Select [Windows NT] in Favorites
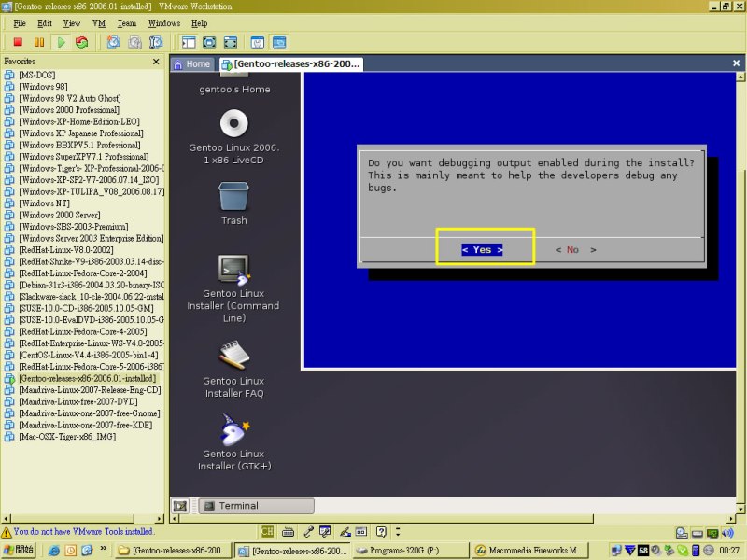 click(x=44, y=203)
